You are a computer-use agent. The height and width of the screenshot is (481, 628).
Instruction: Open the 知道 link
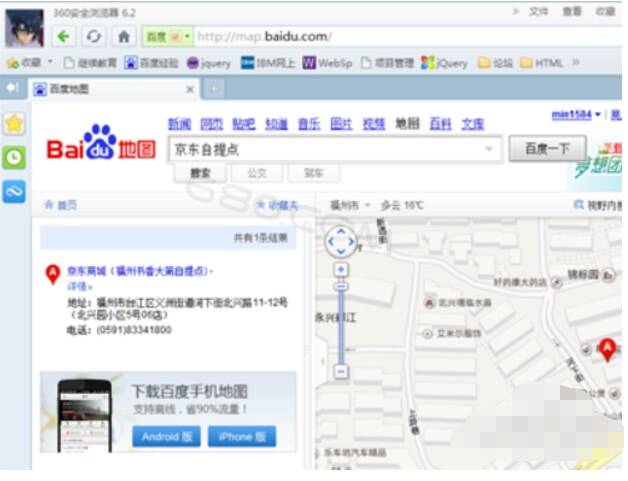276,124
